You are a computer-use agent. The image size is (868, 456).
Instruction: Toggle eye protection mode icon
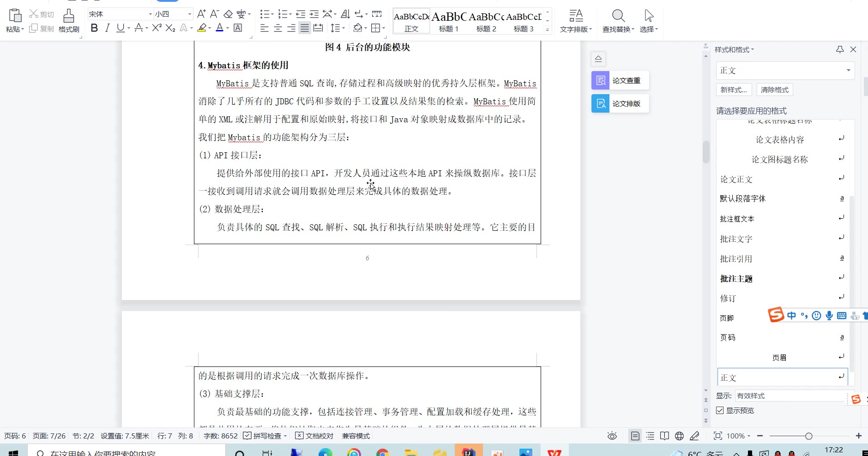pos(612,436)
